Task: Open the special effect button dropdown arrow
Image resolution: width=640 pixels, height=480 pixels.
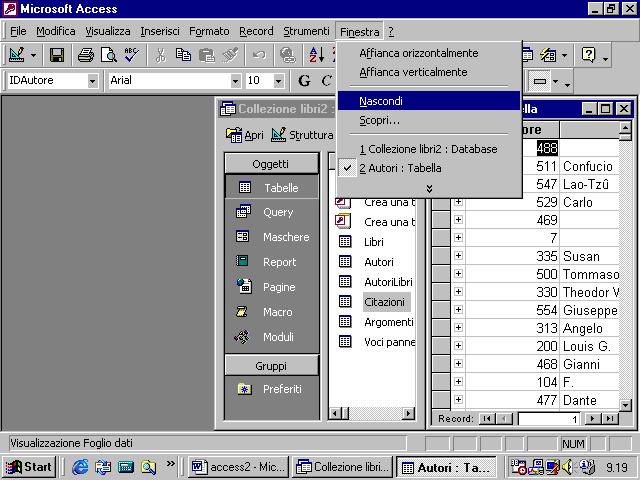Action: coord(555,81)
